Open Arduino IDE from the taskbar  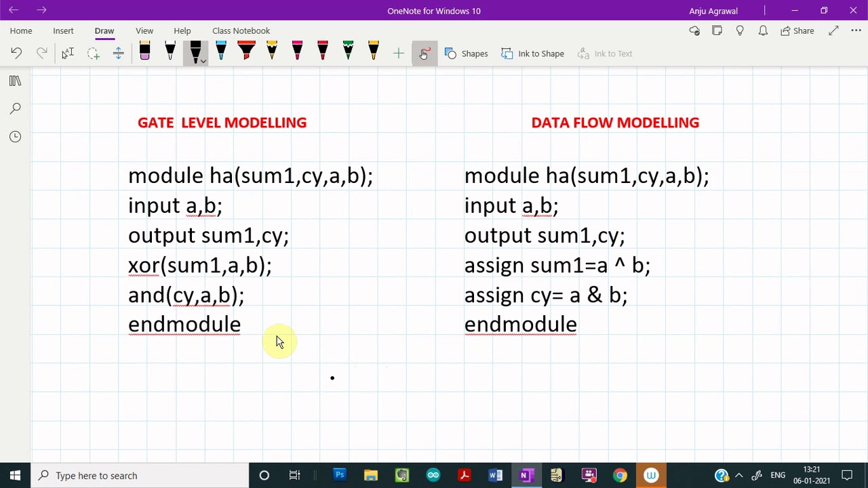pyautogui.click(x=433, y=475)
